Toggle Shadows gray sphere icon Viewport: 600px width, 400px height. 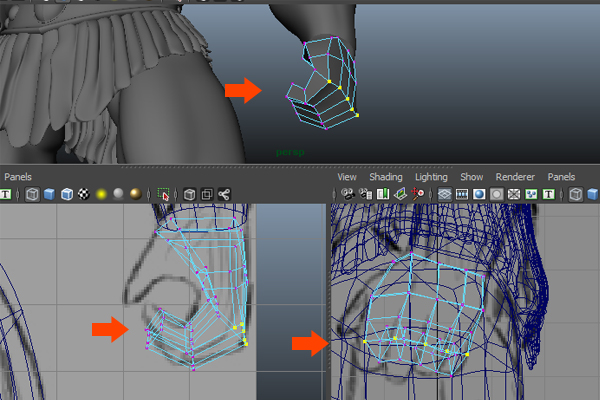point(118,194)
